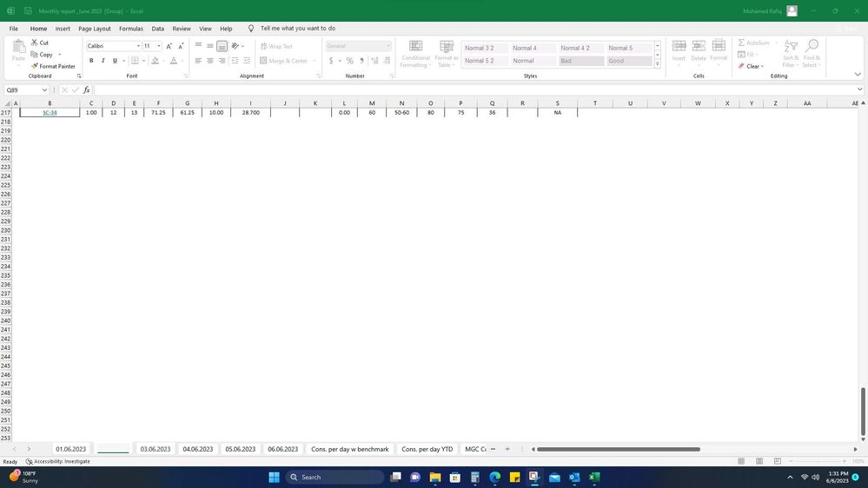Apply the Bad cell style
868x488 pixels.
pos(581,61)
